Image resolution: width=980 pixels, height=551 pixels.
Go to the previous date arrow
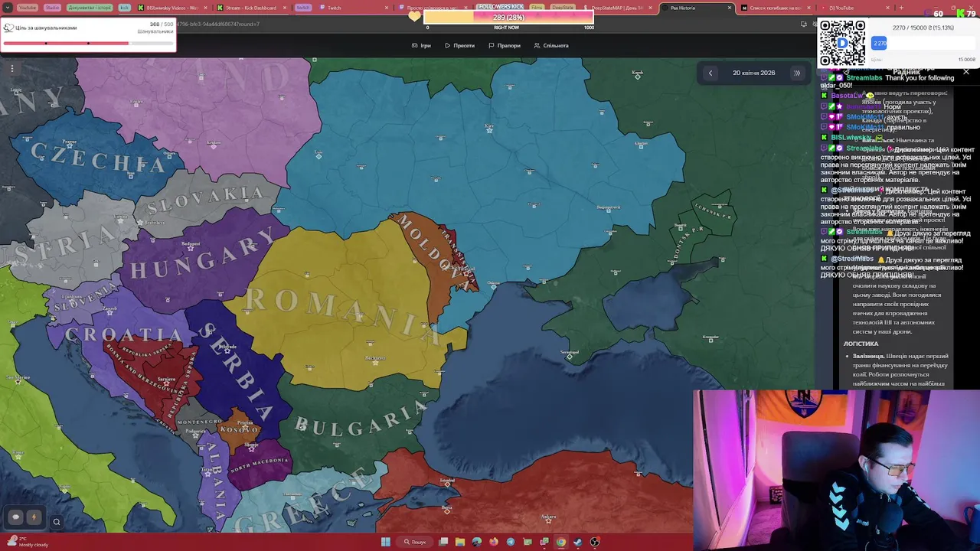coord(710,73)
